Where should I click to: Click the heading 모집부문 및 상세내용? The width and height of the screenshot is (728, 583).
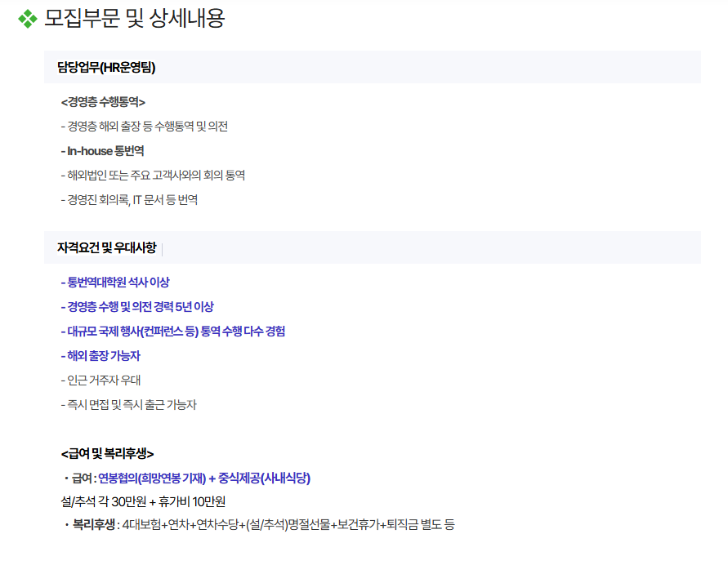tap(135, 19)
